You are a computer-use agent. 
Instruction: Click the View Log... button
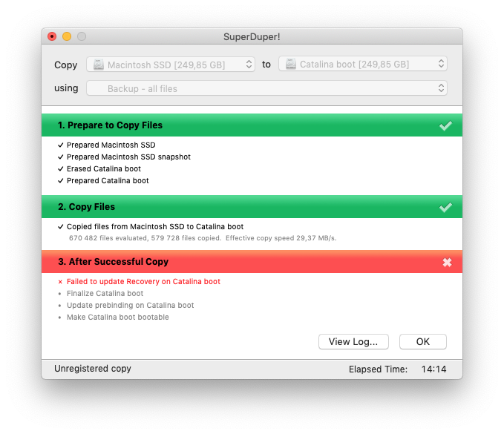(353, 341)
